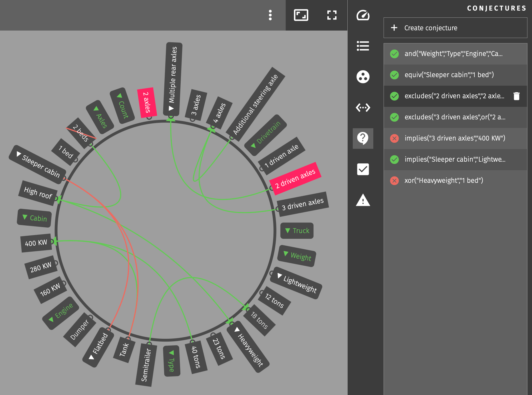Select the 40 tons node
The width and height of the screenshot is (532, 395).
point(196,357)
